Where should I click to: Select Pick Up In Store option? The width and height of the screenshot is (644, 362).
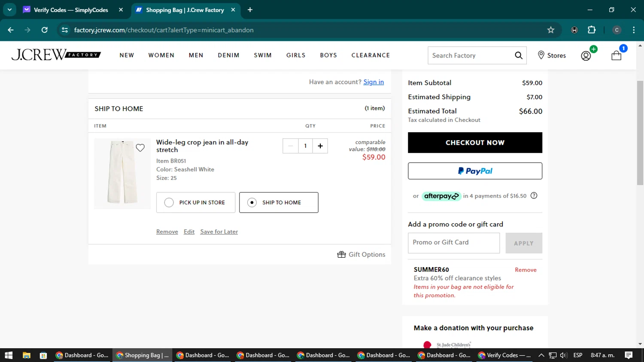pyautogui.click(x=196, y=202)
